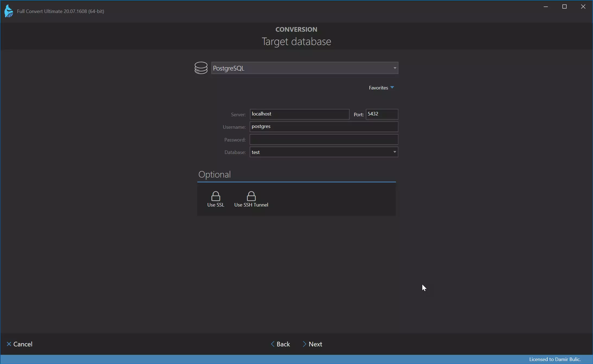
Task: Click the database stack icon
Action: pyautogui.click(x=200, y=68)
